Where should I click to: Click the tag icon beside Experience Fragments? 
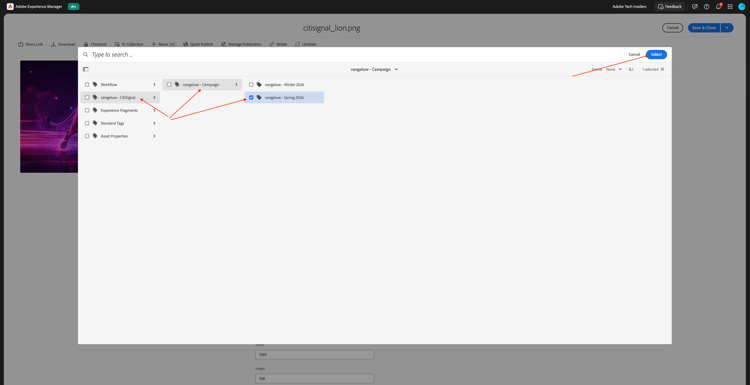(95, 110)
